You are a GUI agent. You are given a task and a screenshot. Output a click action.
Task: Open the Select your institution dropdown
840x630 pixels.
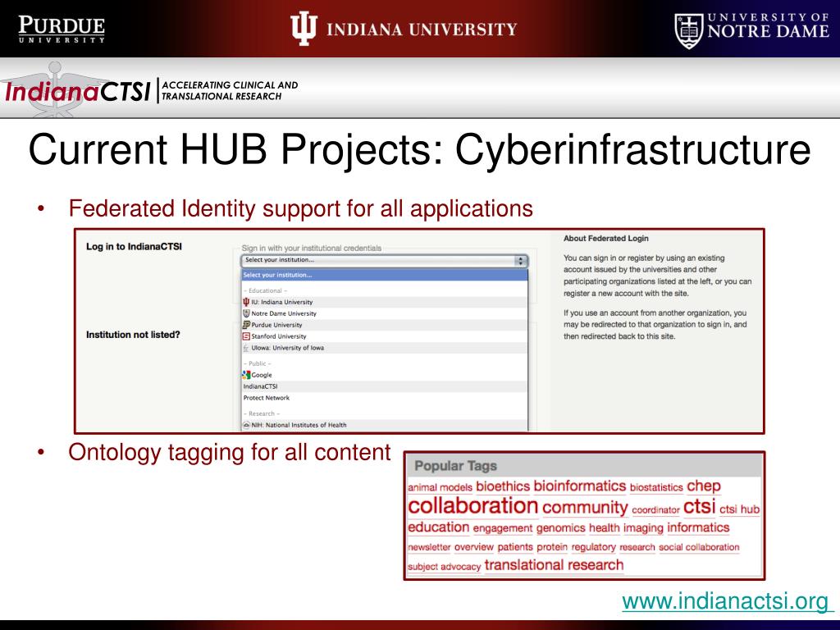(x=384, y=260)
